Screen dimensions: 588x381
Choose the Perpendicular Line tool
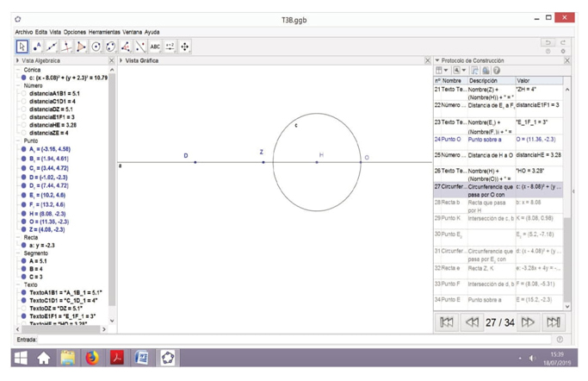coord(66,47)
